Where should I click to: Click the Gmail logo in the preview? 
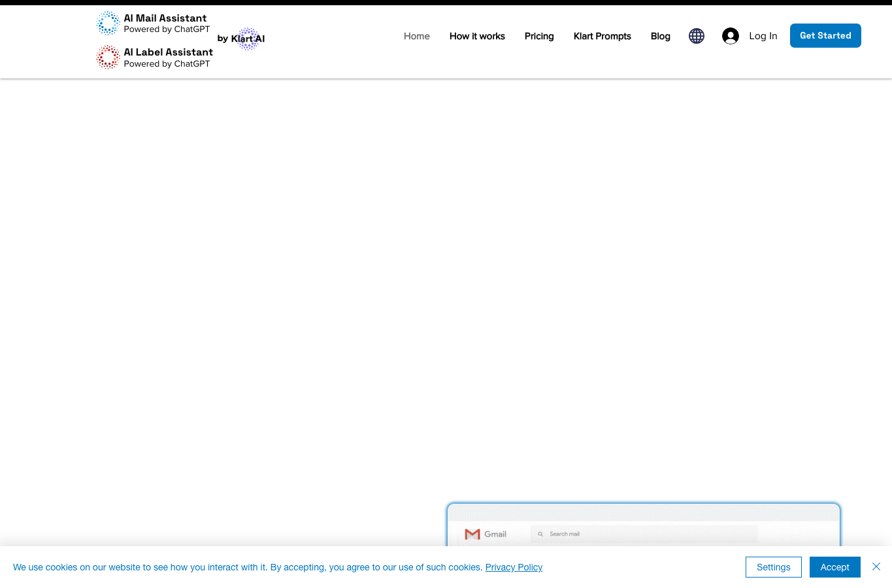tap(486, 534)
